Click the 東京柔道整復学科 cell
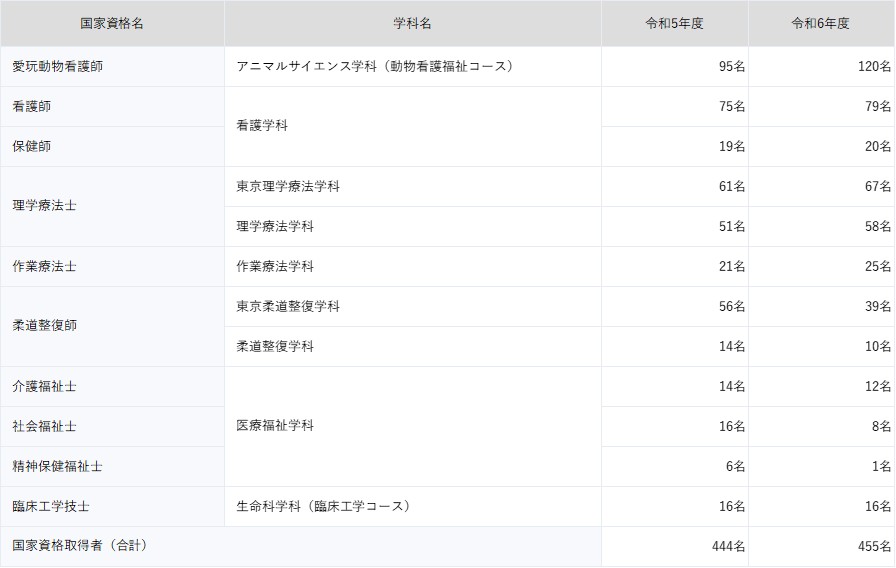 coord(288,306)
